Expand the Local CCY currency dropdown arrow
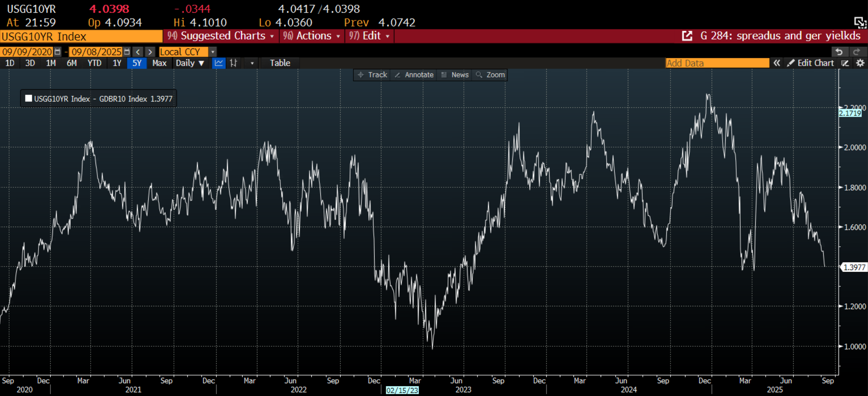 [x=212, y=52]
